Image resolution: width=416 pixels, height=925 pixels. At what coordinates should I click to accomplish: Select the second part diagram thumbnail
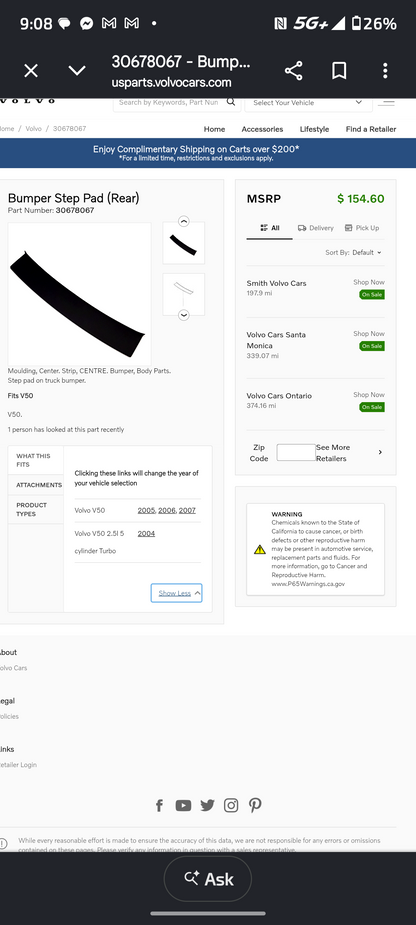tap(184, 294)
